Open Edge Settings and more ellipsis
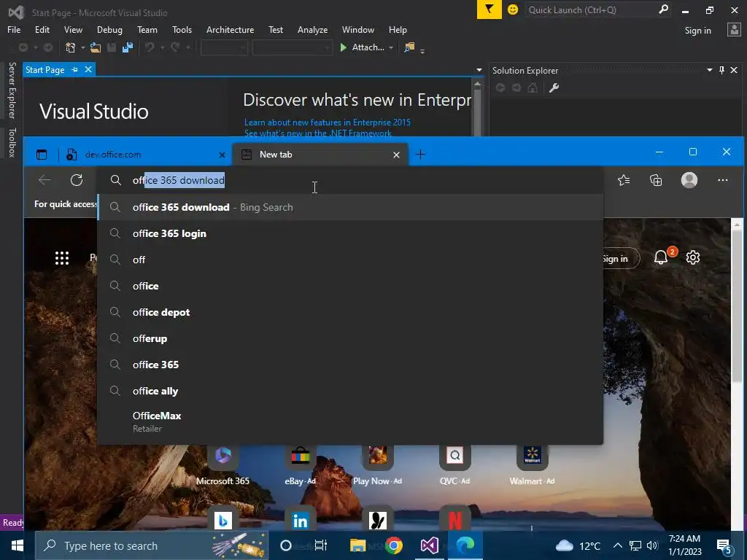Image resolution: width=747 pixels, height=560 pixels. coord(723,180)
